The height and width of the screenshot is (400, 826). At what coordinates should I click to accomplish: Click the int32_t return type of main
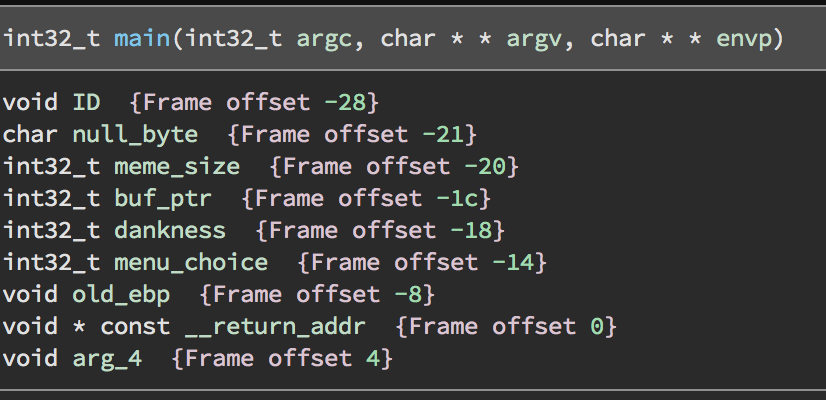(52, 40)
